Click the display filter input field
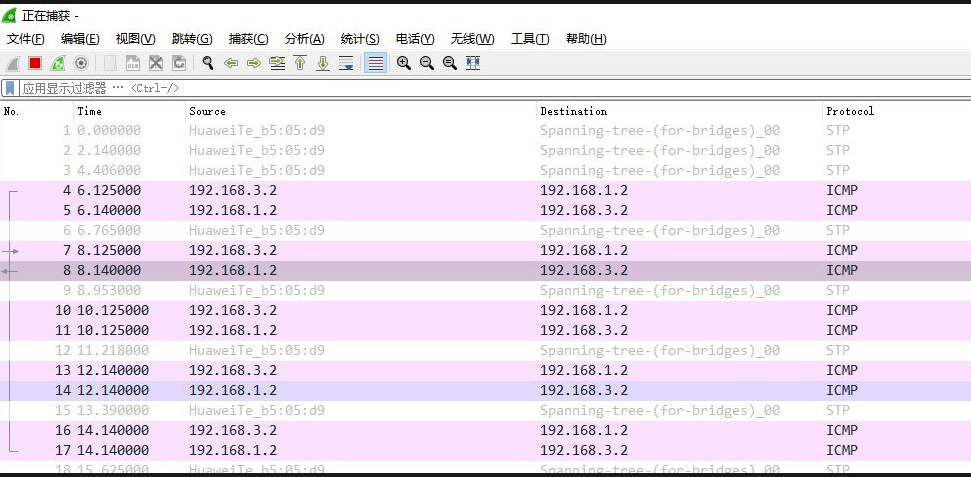 click(x=494, y=88)
